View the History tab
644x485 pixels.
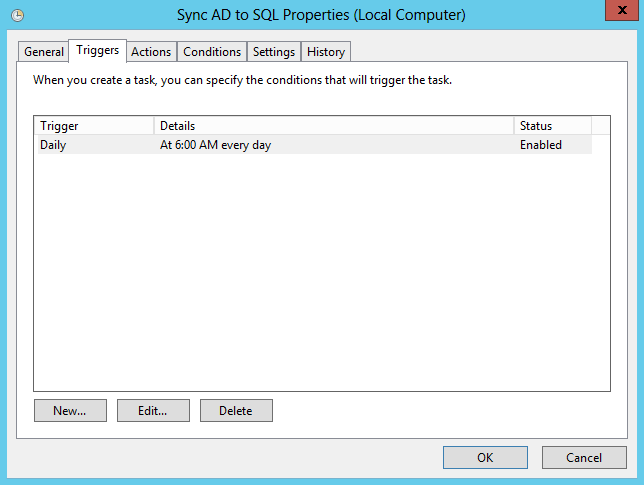click(x=326, y=52)
